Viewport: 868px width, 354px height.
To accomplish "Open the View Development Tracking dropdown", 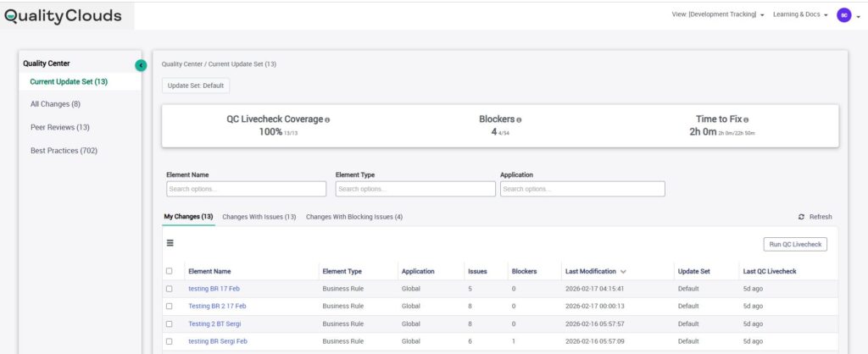I will click(x=717, y=14).
